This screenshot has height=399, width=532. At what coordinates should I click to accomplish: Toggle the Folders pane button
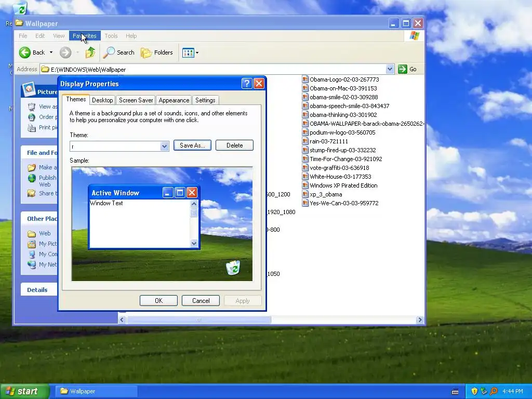tap(157, 52)
